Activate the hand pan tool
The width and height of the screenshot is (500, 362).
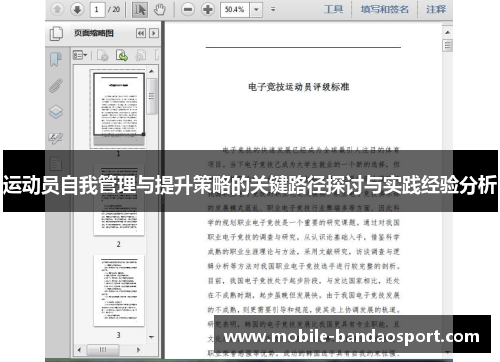[160, 10]
